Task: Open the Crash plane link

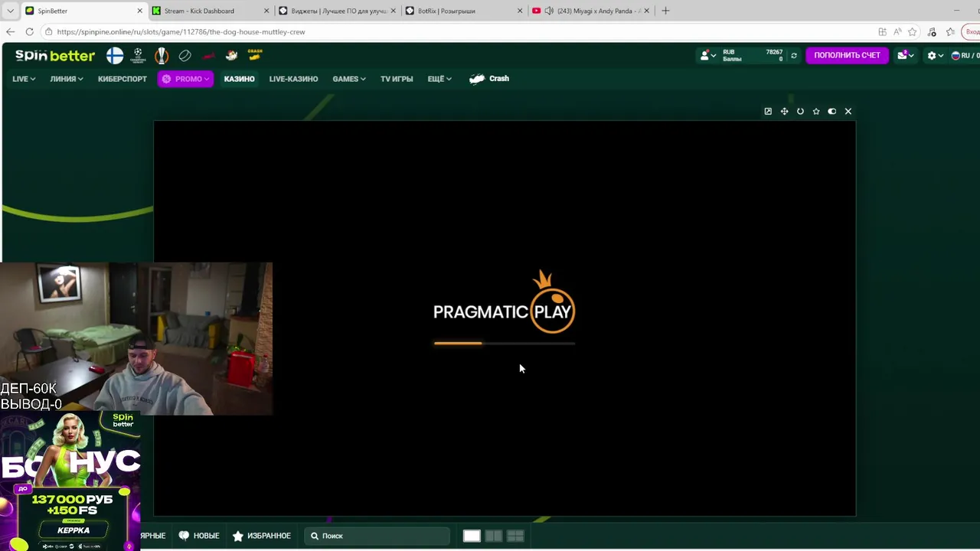Action: click(489, 79)
